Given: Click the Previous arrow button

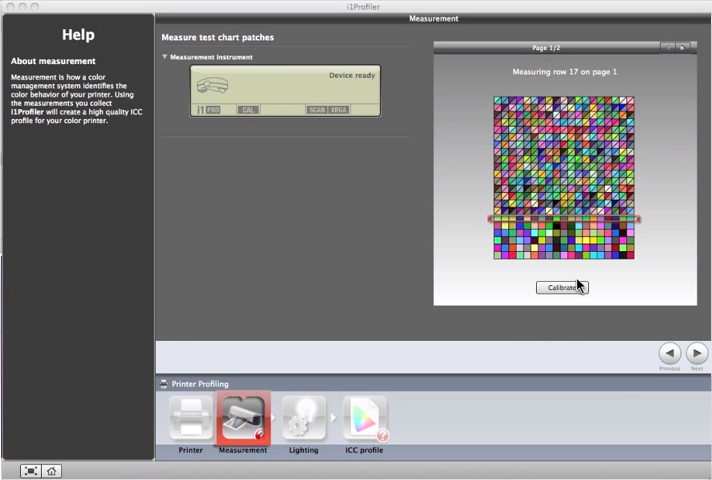Looking at the screenshot, I should coord(670,353).
